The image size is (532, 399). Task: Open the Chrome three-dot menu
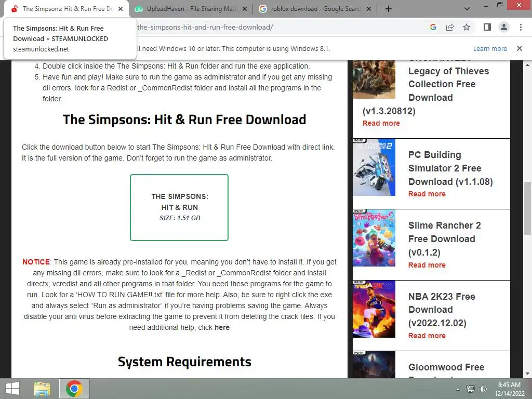coord(521,27)
